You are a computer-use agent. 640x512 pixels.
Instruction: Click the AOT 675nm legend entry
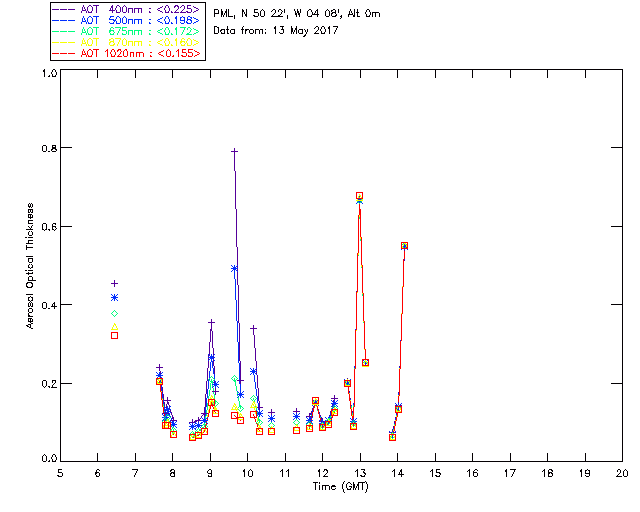coord(126,31)
